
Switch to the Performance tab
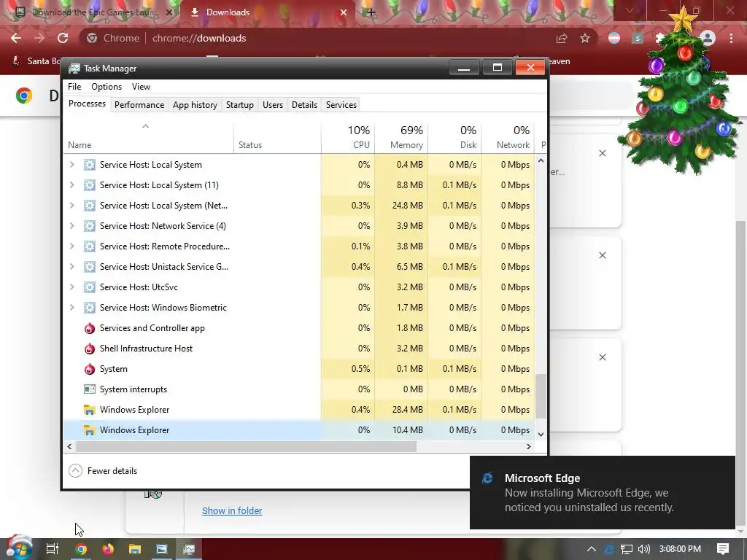point(139,105)
